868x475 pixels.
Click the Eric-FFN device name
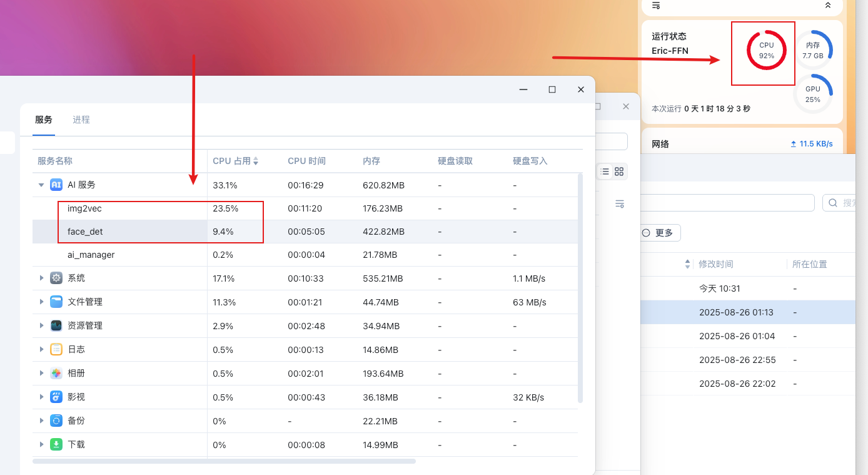[x=670, y=51]
